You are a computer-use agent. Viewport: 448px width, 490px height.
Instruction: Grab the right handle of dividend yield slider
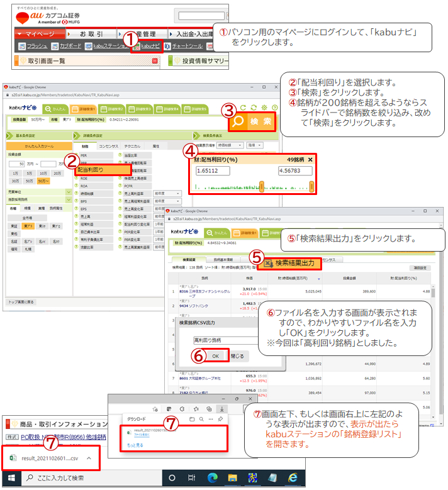311,187
